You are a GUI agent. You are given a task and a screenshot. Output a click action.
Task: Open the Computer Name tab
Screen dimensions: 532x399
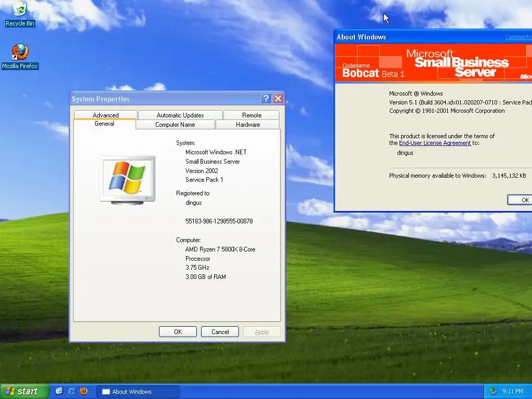(175, 125)
